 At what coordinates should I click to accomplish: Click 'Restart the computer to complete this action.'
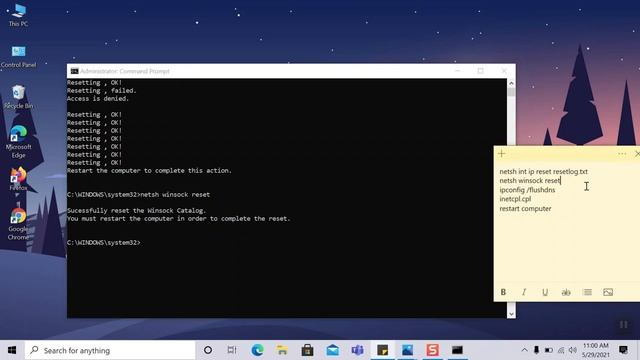click(149, 171)
